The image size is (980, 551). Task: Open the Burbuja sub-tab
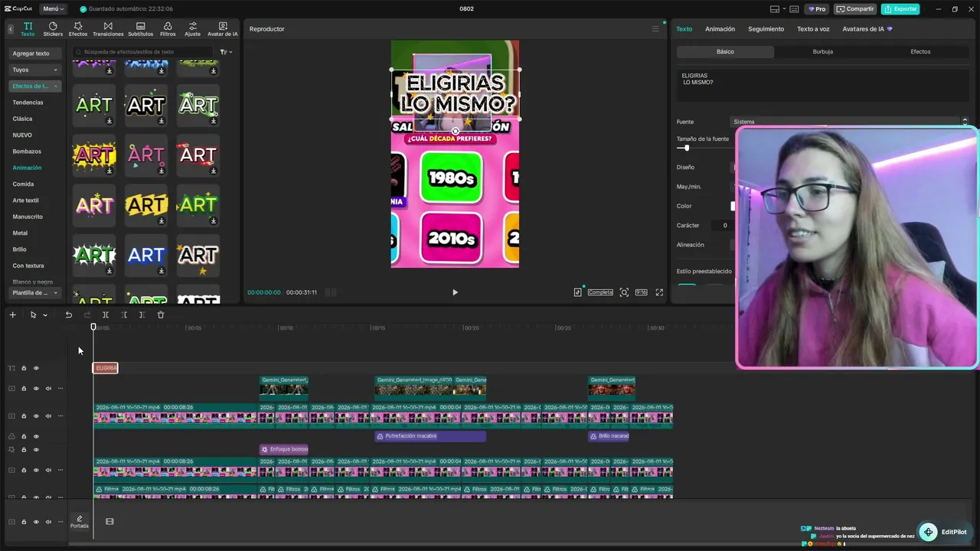coord(823,52)
